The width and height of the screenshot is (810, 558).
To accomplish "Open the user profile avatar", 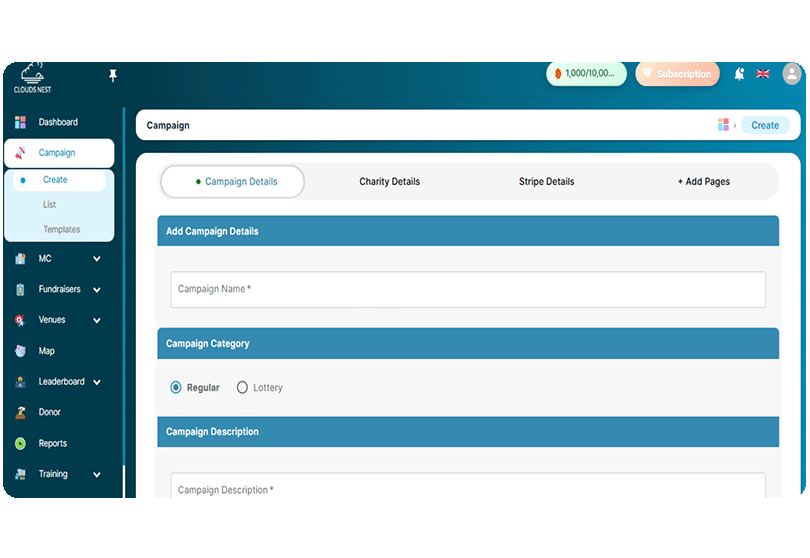I will click(791, 73).
